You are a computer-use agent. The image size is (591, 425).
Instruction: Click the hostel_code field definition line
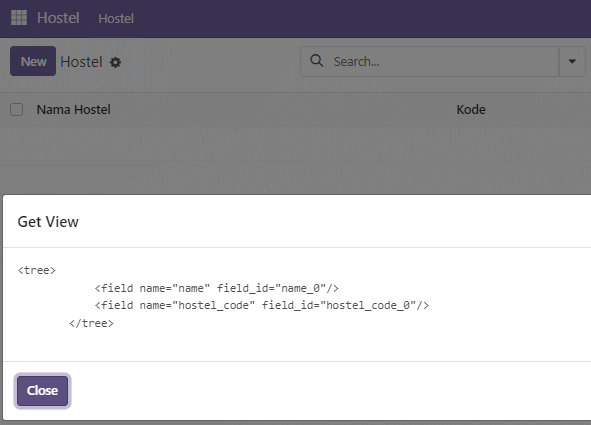click(x=262, y=305)
